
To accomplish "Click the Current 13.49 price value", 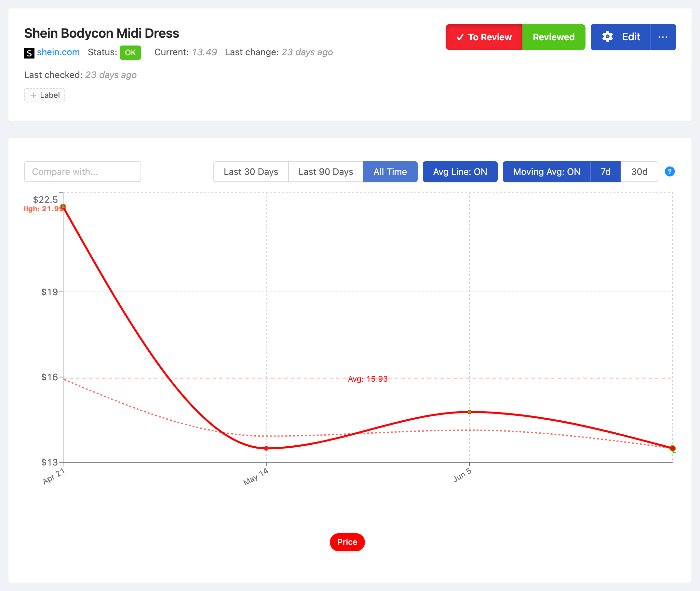I will pos(205,52).
